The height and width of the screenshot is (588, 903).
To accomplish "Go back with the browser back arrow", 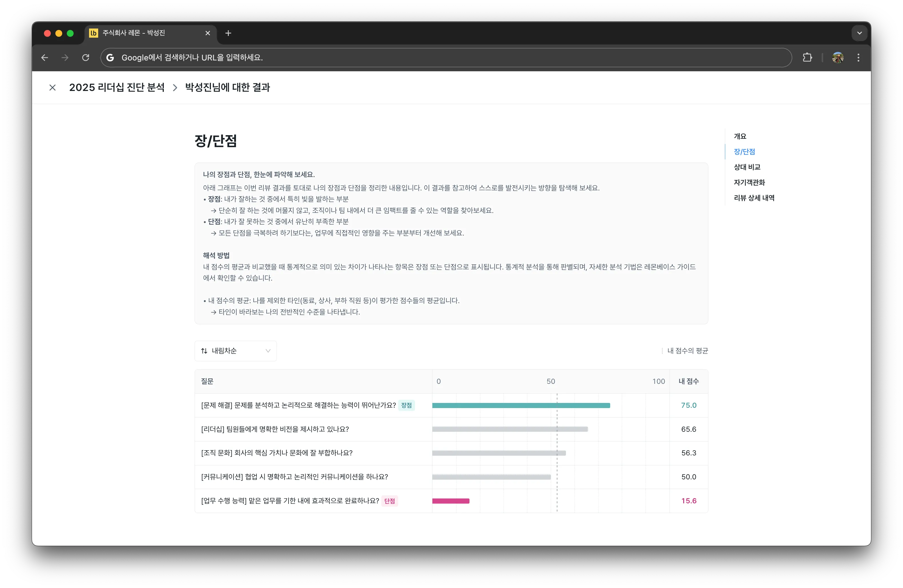I will (x=45, y=58).
